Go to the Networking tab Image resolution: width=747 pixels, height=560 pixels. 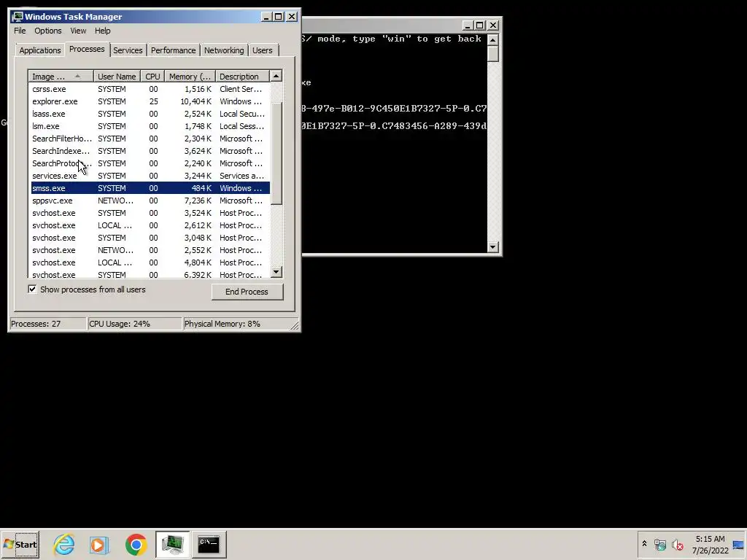(224, 50)
